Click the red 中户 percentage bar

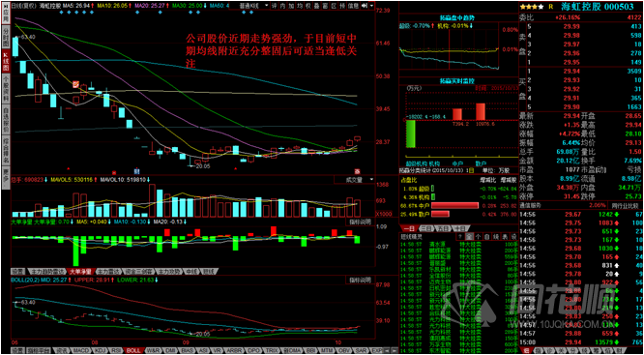(x=454, y=205)
